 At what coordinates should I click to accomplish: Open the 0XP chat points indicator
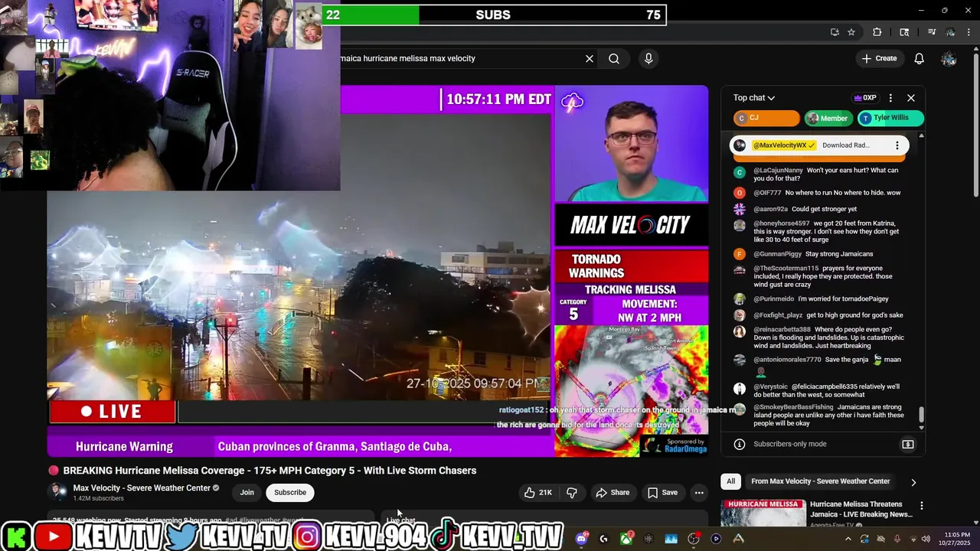tap(865, 98)
